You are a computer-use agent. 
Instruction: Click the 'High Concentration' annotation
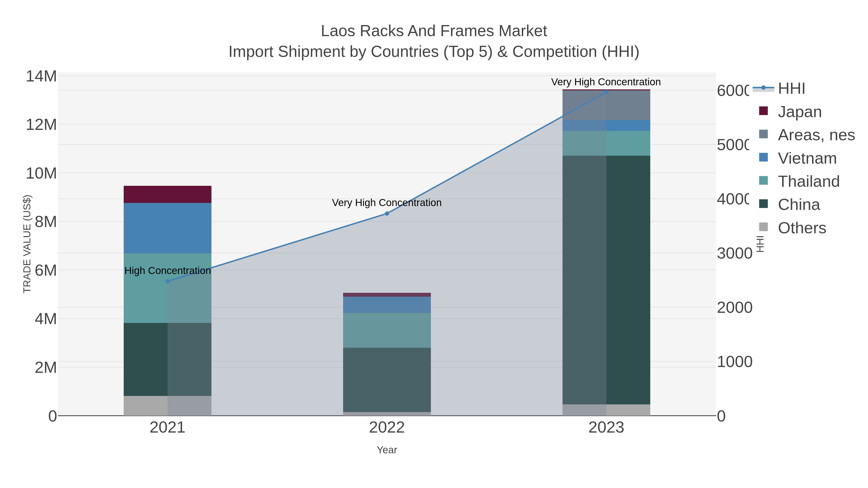coord(168,270)
